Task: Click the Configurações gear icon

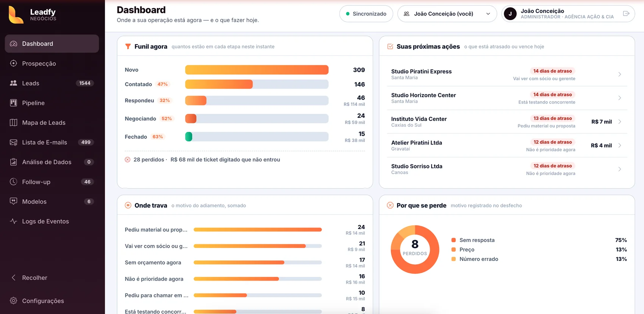Action: [14, 301]
